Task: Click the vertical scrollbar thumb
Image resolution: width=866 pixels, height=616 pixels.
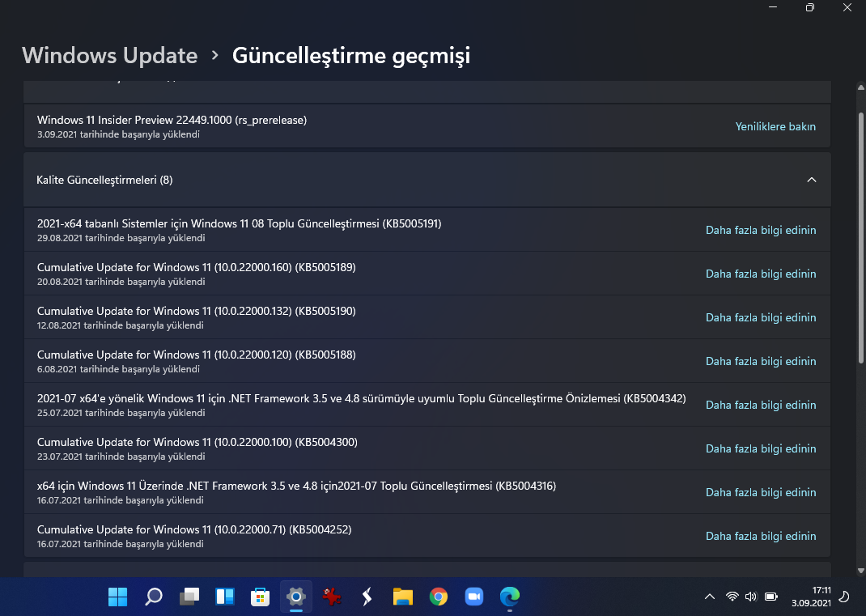Action: pyautogui.click(x=860, y=237)
